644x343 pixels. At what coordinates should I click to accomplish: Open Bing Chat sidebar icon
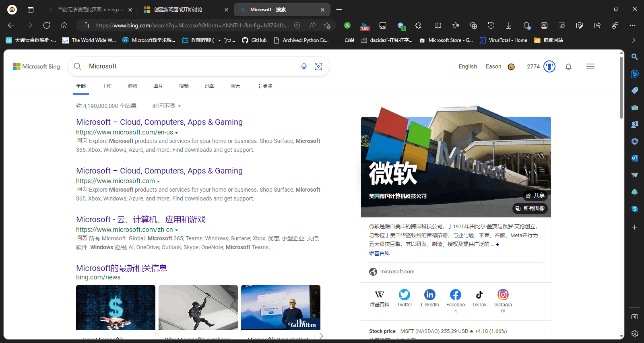635,74
